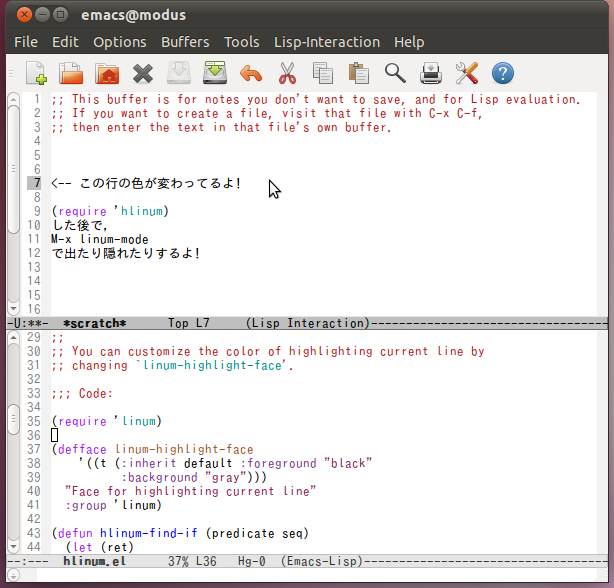Open directory with home folder icon
This screenshot has width=614, height=588.
107,73
